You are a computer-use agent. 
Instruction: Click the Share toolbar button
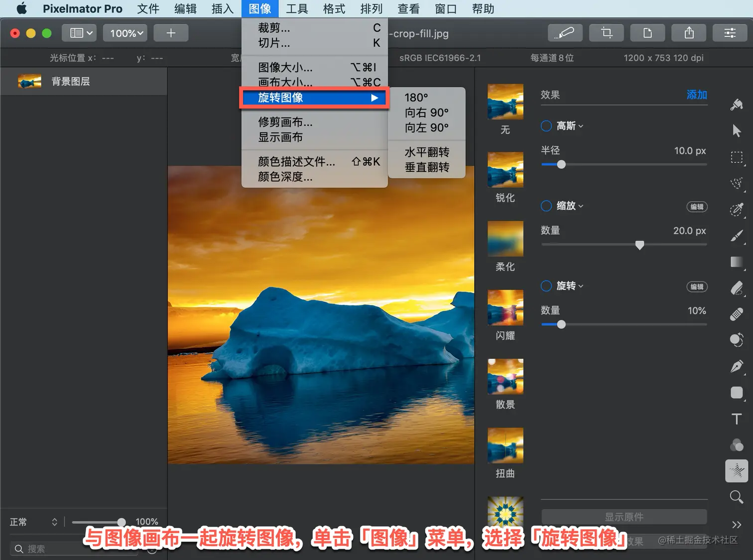click(689, 33)
